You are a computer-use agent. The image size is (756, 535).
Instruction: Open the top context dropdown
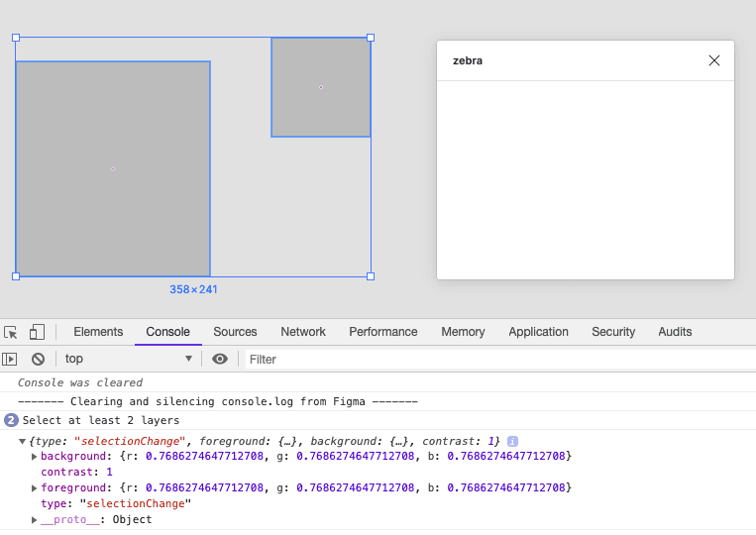[x=129, y=359]
